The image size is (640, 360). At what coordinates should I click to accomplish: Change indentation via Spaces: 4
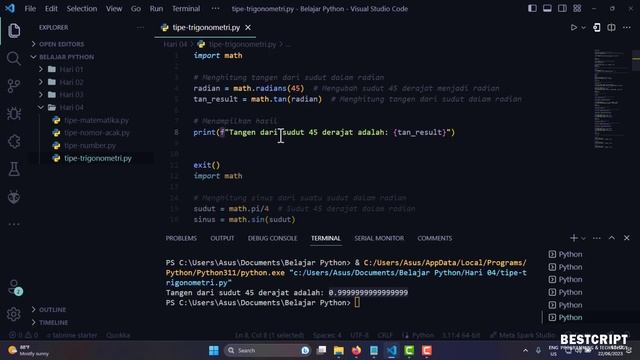[327, 335]
